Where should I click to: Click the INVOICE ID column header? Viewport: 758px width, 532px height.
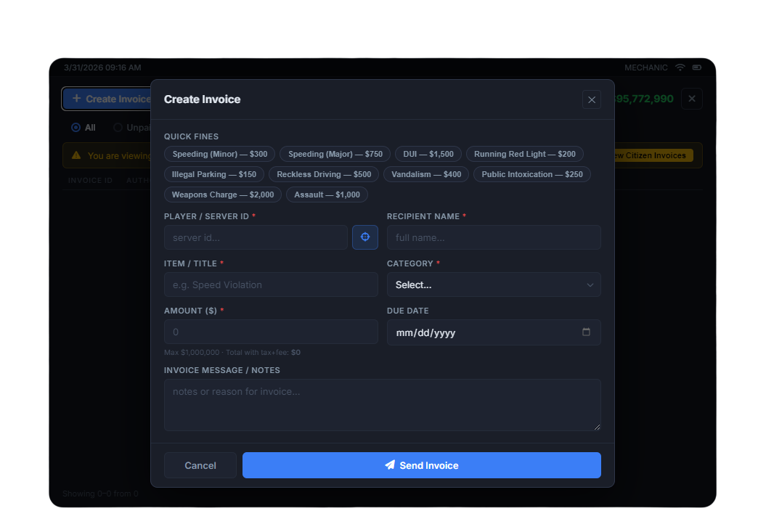(90, 180)
